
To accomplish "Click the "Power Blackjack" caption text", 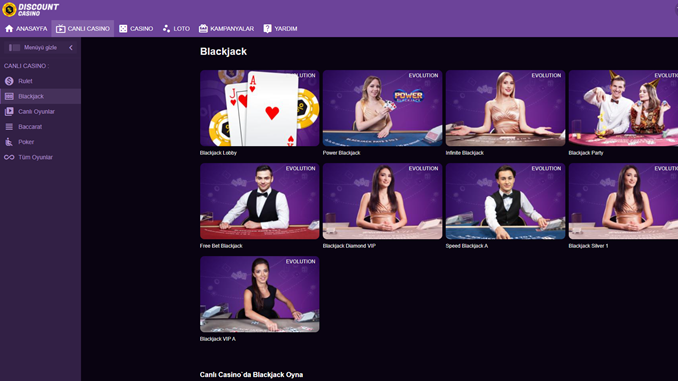I will (341, 153).
